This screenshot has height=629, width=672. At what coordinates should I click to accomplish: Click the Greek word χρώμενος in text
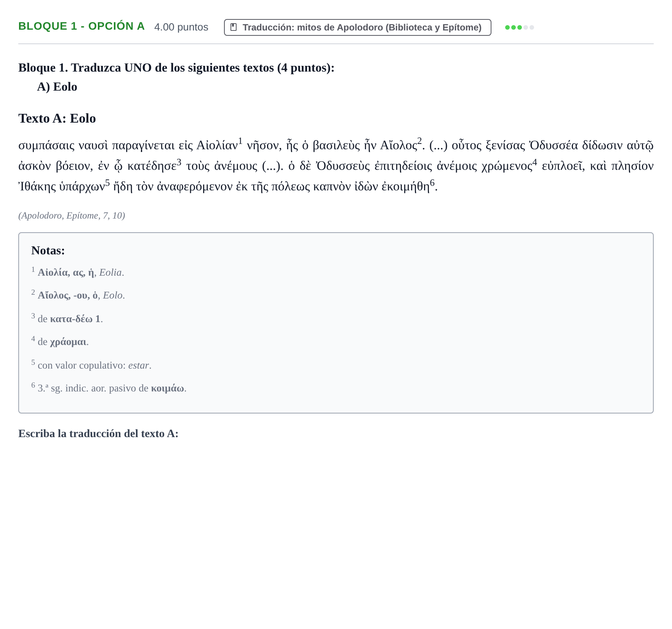506,166
